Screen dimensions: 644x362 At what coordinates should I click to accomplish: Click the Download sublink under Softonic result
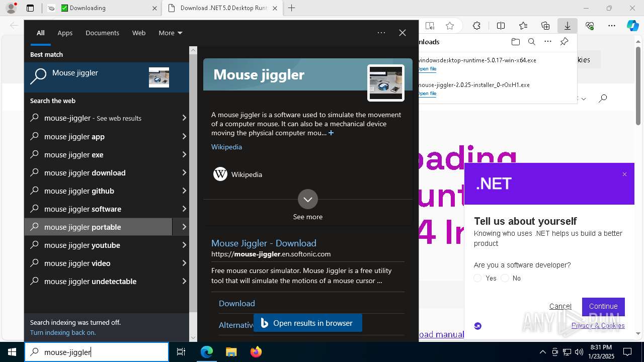pos(236,303)
